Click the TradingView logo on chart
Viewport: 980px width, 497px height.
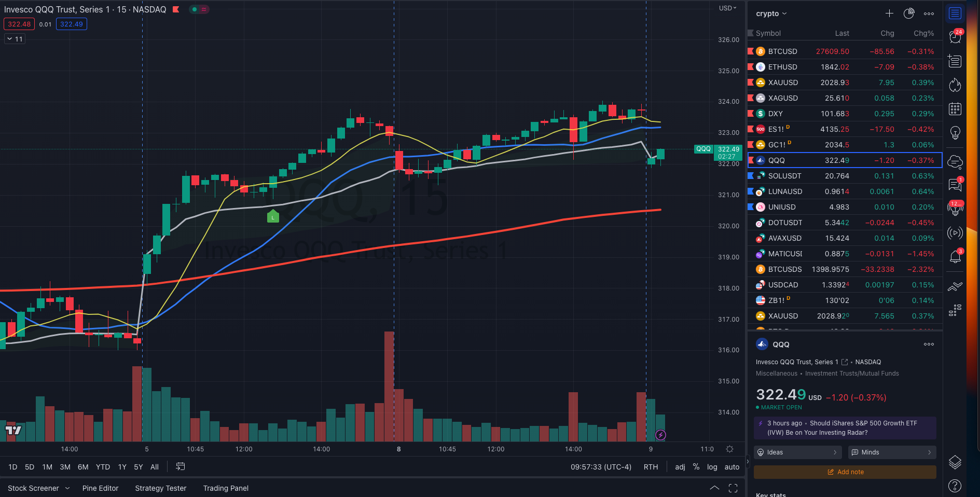pos(13,430)
